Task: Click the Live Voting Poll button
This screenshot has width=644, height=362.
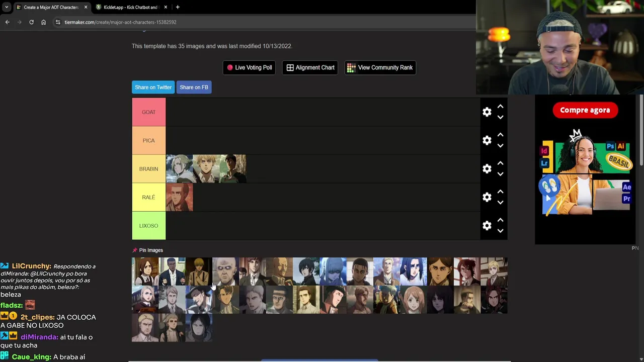Action: tap(249, 67)
